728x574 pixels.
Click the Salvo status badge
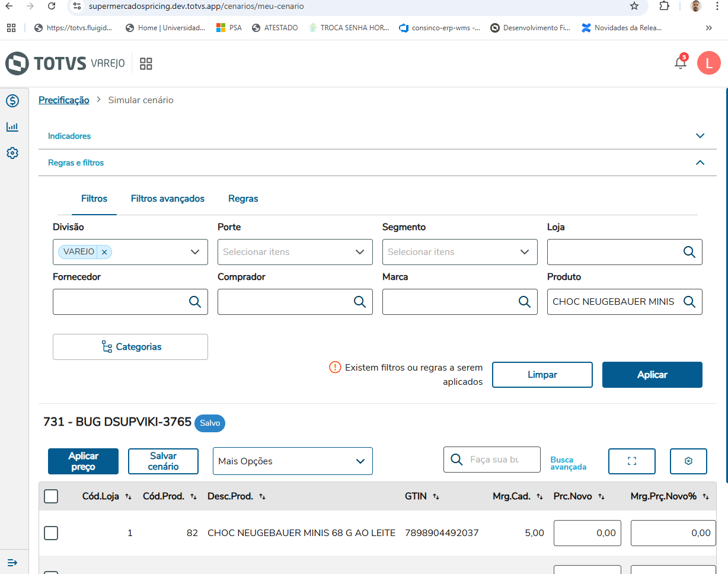pyautogui.click(x=210, y=423)
